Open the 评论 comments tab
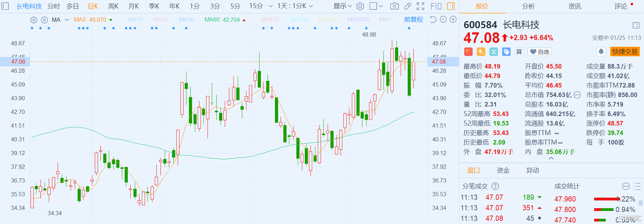644x224 pixels. tap(621, 6)
